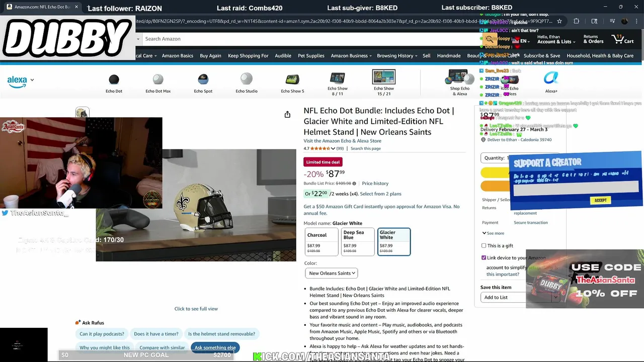The height and width of the screenshot is (362, 644).
Task: Expand the Add to List dropdown
Action: [555, 297]
